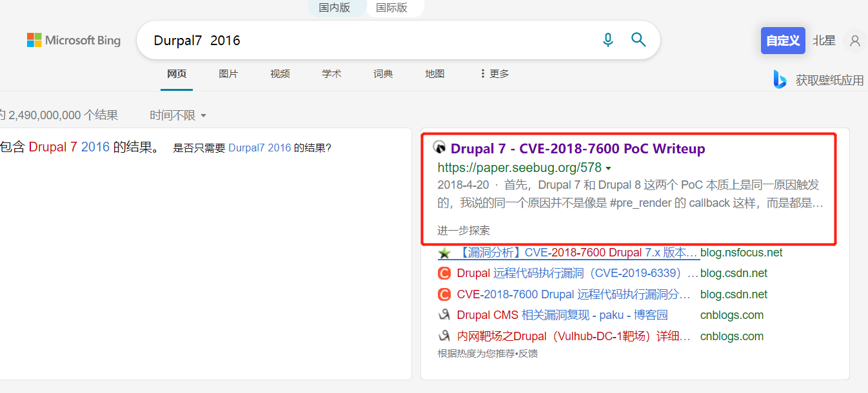Switch to 国内版 search mode
Image resolution: width=868 pixels, height=393 pixels.
[335, 8]
